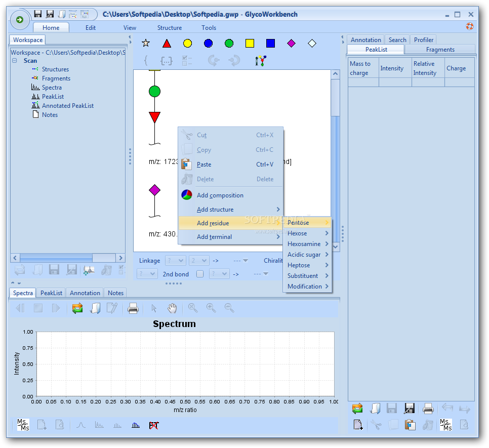Open the Edit ribbon tab
The width and height of the screenshot is (489, 448).
point(91,27)
